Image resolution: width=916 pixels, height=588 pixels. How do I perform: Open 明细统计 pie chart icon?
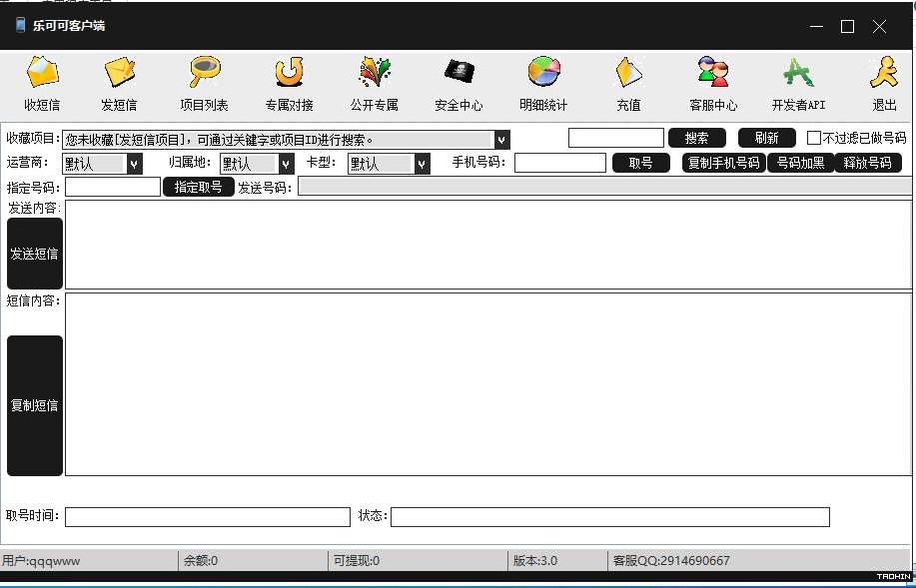pos(543,72)
